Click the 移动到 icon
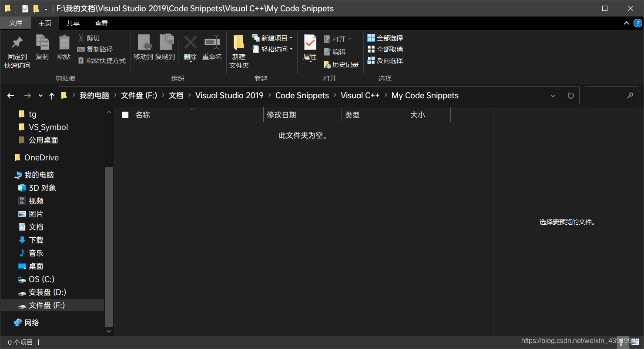This screenshot has height=349, width=644. 144,42
